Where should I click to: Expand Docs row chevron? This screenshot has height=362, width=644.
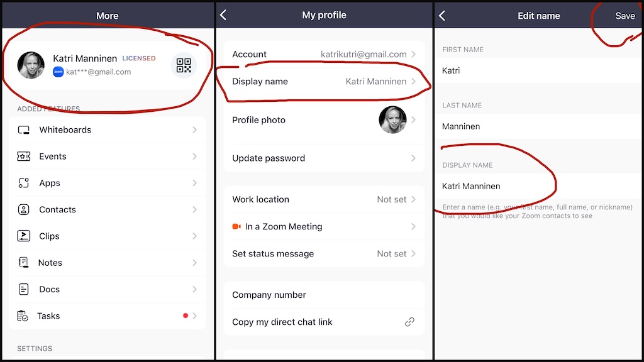point(195,289)
